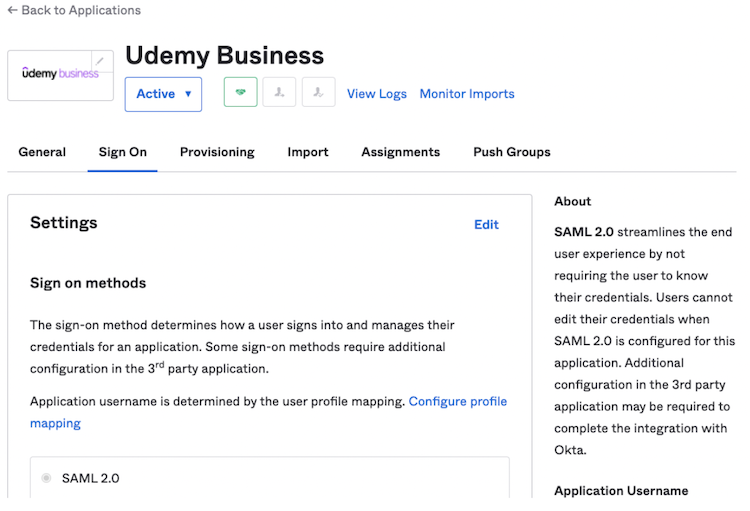Click the Sign on methods heading
The image size is (750, 511).
coord(88,283)
